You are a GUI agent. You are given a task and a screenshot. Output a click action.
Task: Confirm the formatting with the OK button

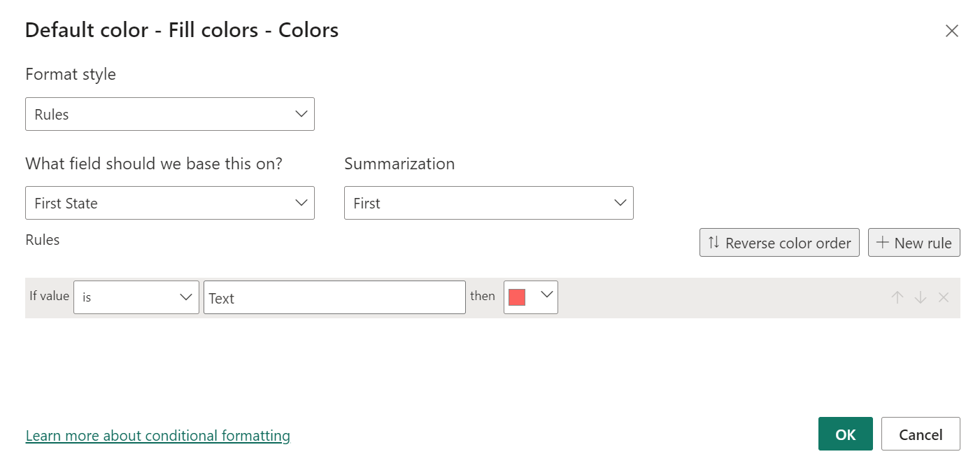tap(845, 434)
